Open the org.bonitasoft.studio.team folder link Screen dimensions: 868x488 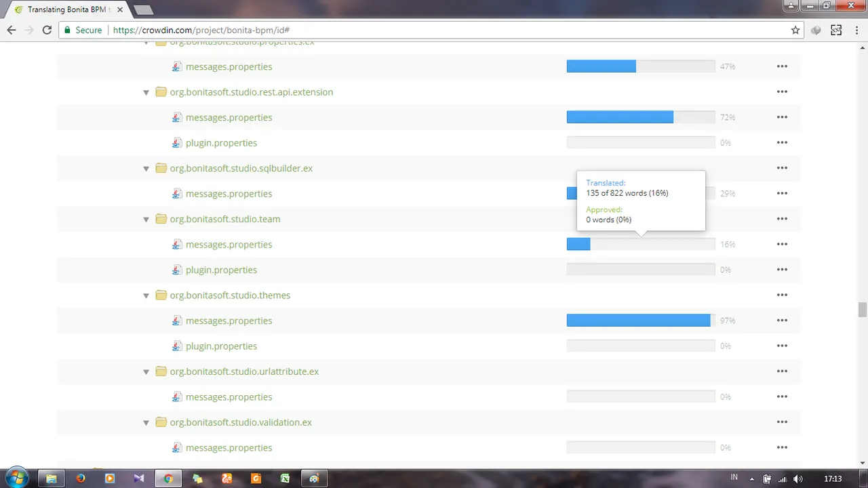coord(225,219)
